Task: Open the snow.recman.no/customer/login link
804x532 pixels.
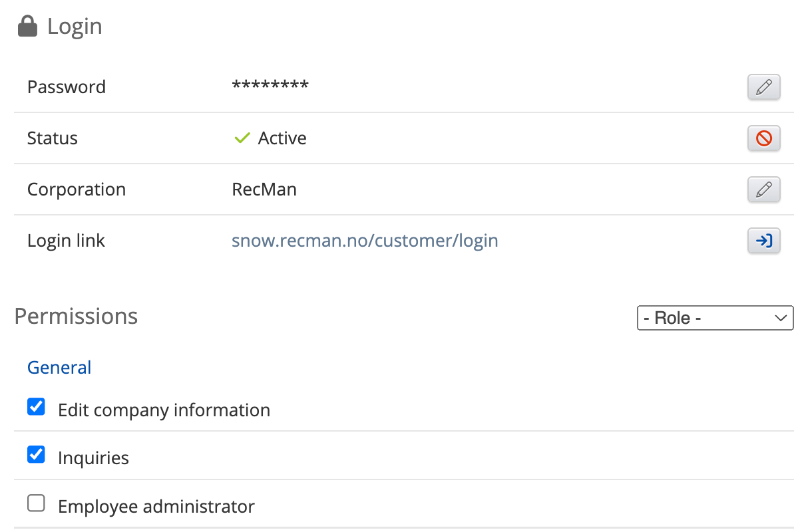Action: click(x=365, y=241)
